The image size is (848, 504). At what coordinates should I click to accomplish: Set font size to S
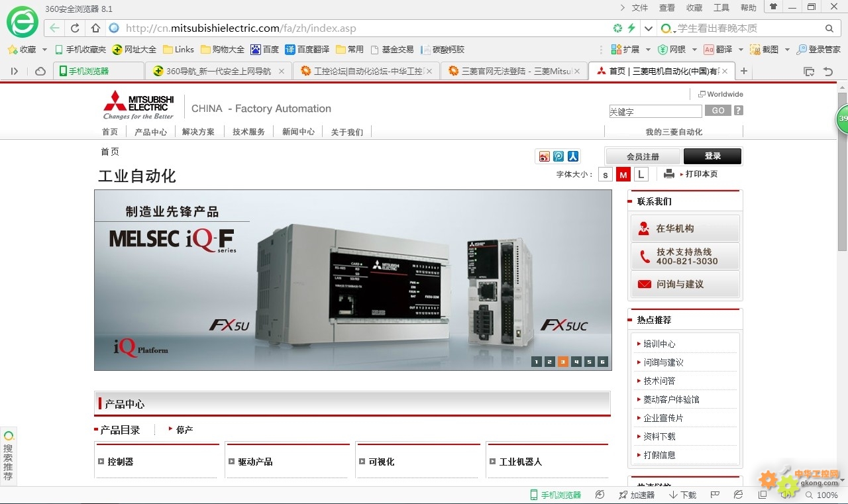point(605,174)
